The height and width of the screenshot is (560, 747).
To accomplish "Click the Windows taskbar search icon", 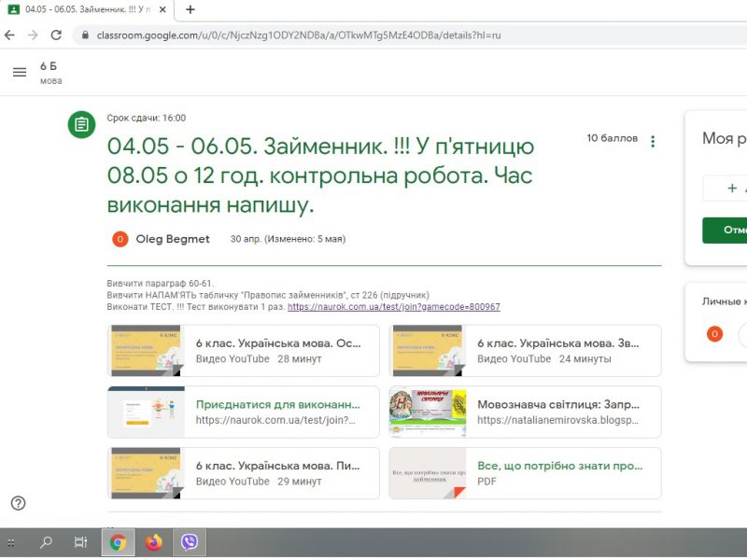I will pyautogui.click(x=46, y=542).
